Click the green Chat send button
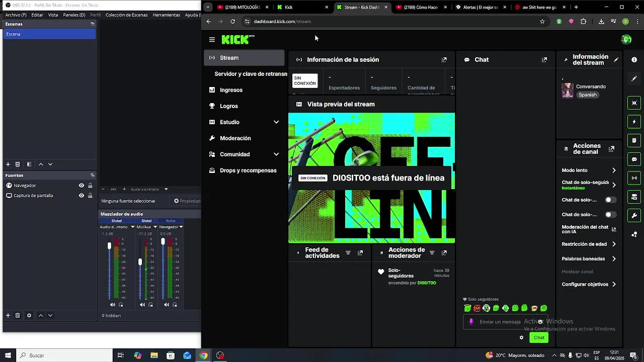 539,338
